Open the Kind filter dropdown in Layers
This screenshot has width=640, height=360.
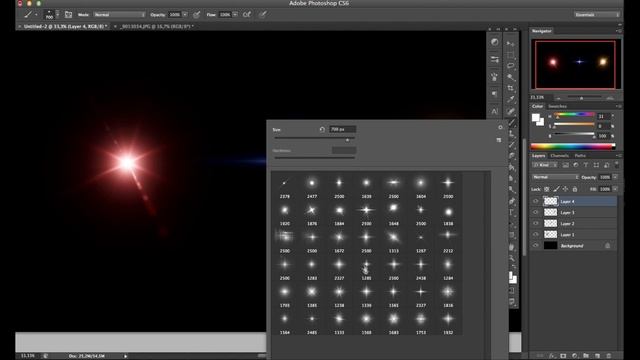tap(545, 165)
